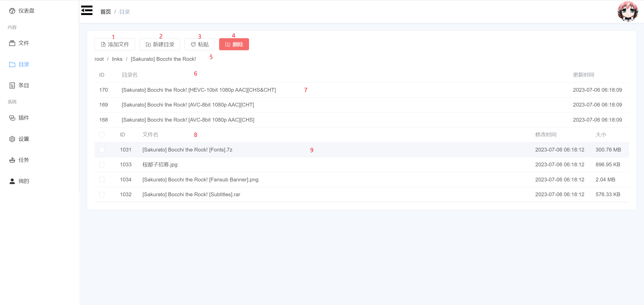Click the 粘贴 button

(x=199, y=44)
